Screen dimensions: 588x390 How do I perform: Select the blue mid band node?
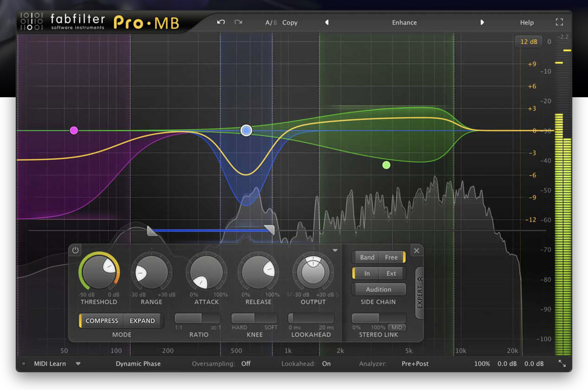point(246,130)
